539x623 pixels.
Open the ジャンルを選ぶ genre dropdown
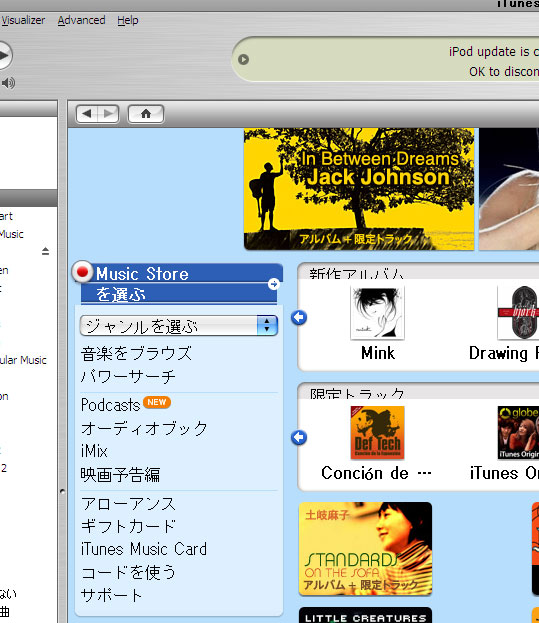click(179, 326)
